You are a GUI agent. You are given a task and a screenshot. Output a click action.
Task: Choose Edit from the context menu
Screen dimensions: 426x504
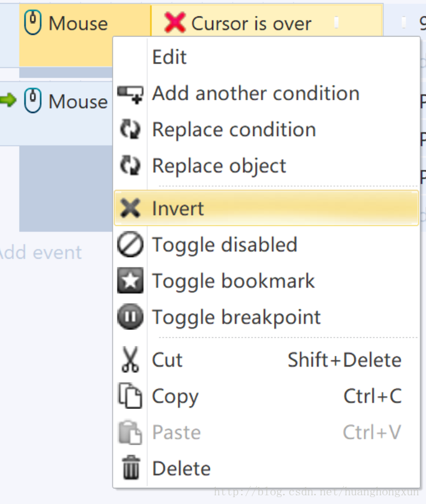coord(169,57)
